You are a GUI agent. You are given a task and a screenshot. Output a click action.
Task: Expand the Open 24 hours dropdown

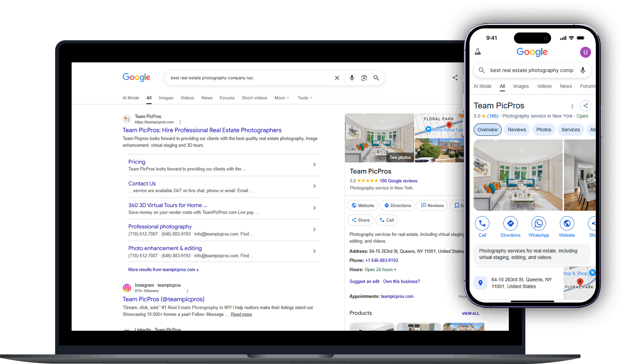(x=380, y=270)
